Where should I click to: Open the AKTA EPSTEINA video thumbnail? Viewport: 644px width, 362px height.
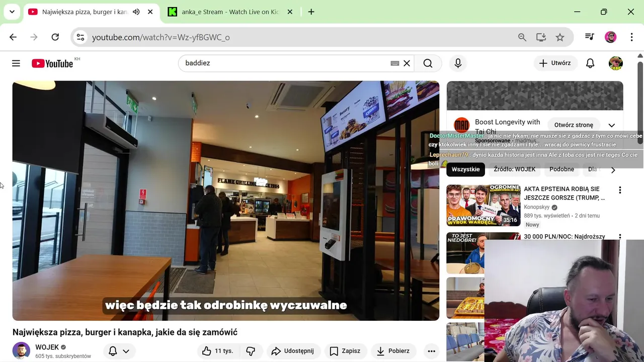tap(484, 205)
